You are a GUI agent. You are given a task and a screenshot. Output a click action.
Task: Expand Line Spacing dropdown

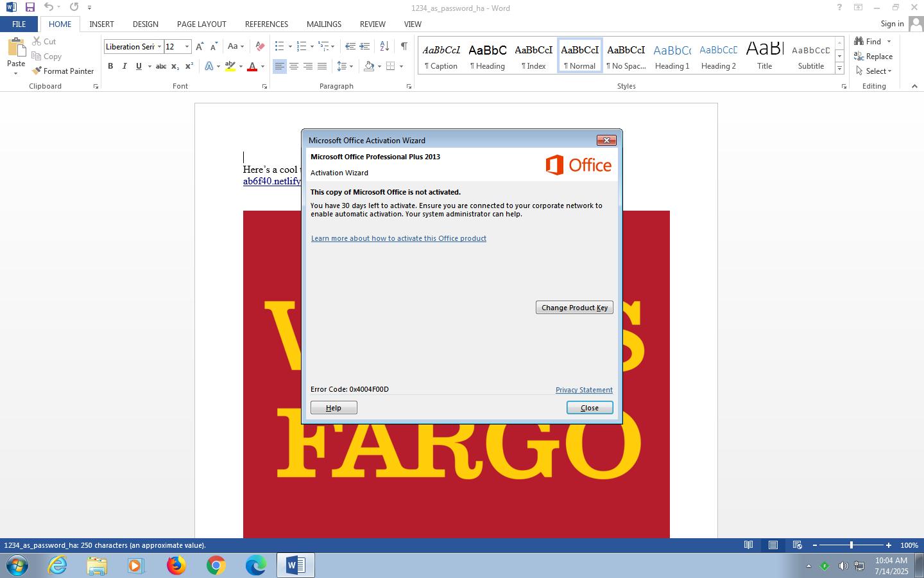pos(345,66)
